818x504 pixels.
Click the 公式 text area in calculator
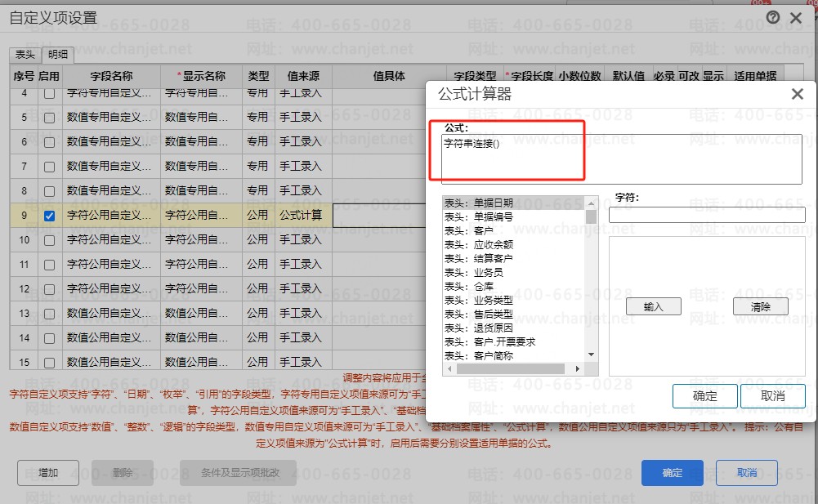point(621,158)
